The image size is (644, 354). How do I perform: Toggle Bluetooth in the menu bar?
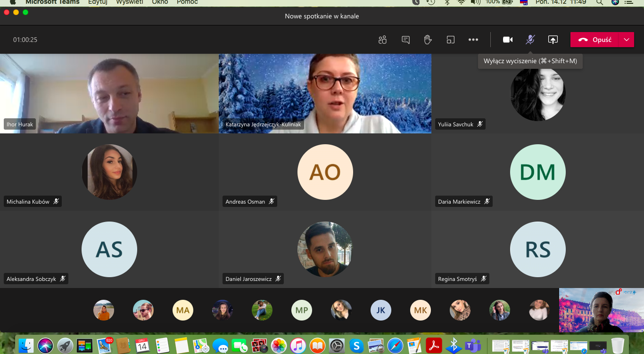(447, 2)
